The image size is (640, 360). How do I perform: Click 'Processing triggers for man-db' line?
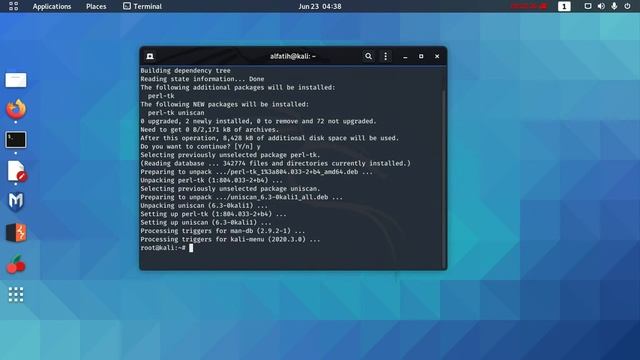tap(222, 231)
